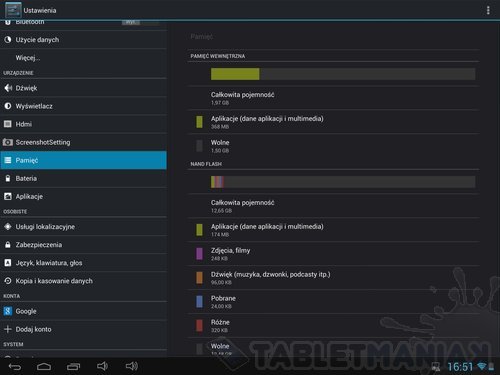Tap the plus icon for Dodaj konto

tap(8, 329)
